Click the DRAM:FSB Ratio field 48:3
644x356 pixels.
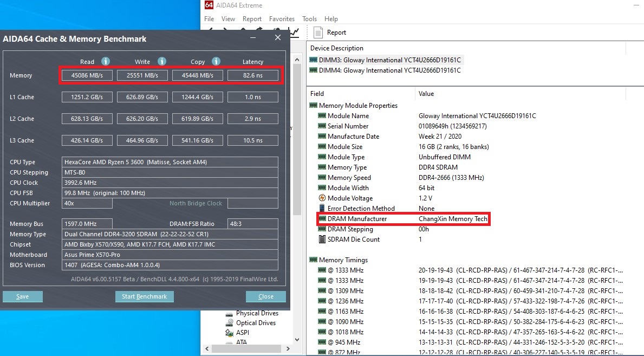(252, 224)
